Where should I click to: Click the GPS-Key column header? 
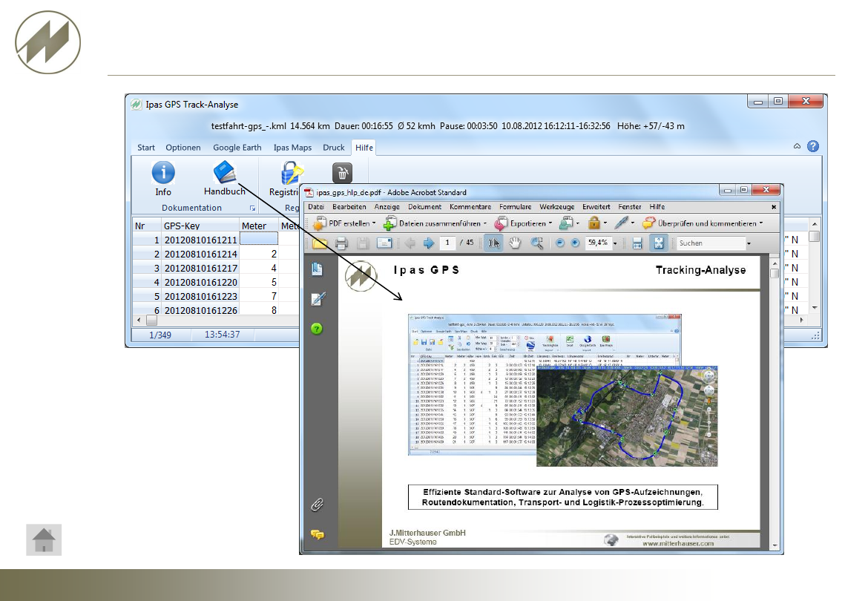click(x=200, y=226)
